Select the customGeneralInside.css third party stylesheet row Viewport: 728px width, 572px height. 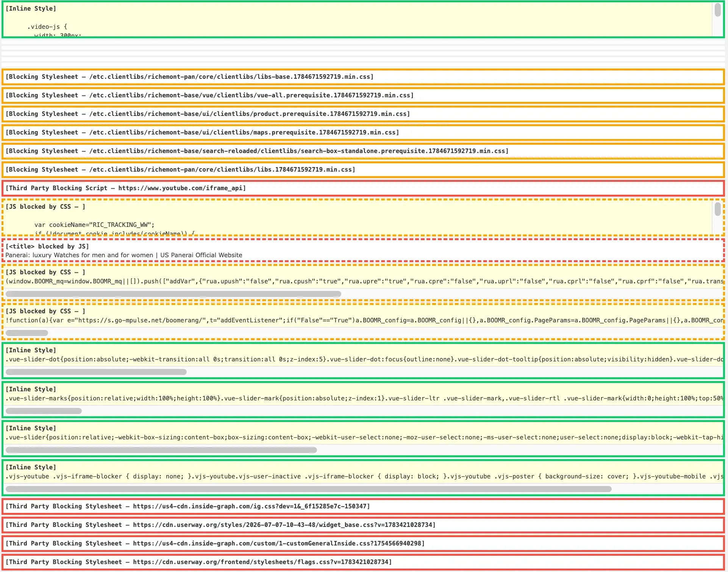tap(363, 544)
